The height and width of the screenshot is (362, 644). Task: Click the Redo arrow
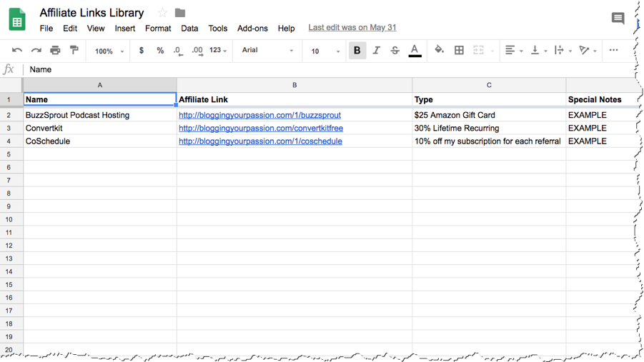tap(36, 51)
